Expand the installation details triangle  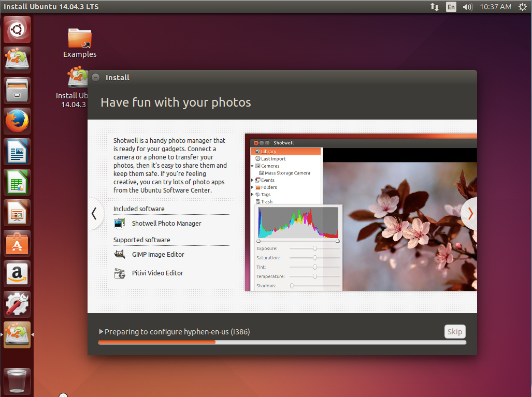pos(101,332)
